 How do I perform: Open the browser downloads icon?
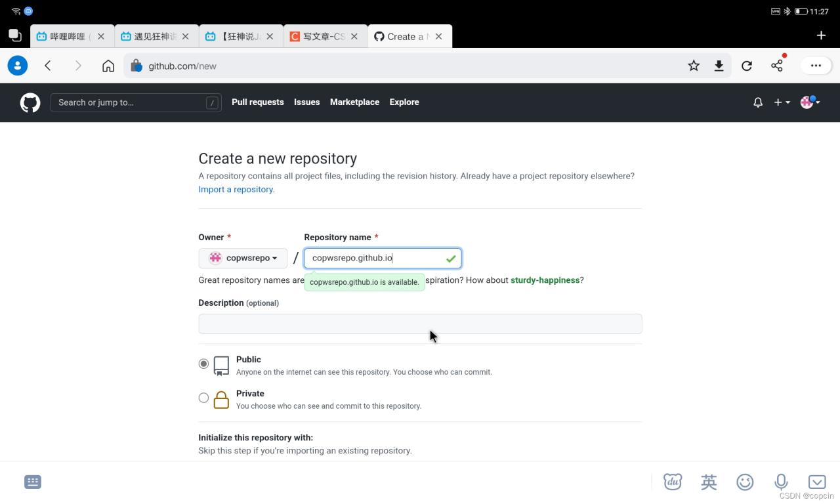point(719,66)
